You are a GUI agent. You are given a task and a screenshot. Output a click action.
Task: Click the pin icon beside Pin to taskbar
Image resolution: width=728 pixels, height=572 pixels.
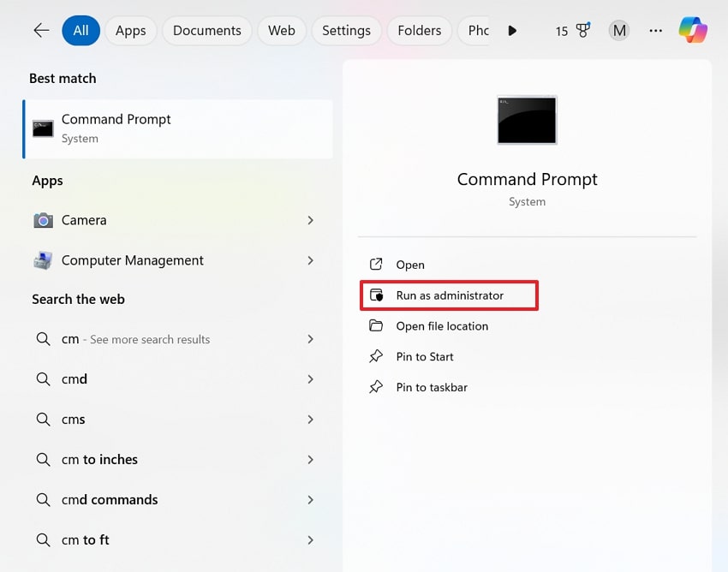(x=376, y=387)
